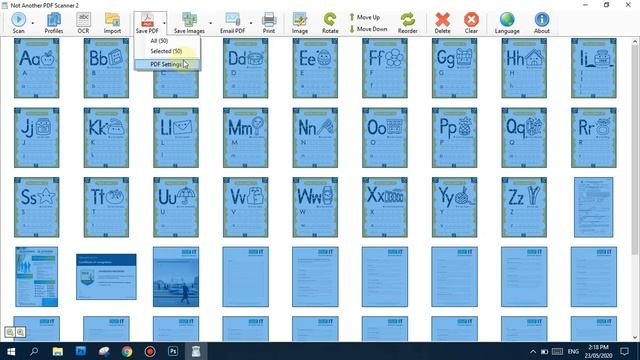This screenshot has width=640, height=360.
Task: Select the Kk alphabet page thumbnail
Action: coord(106,138)
